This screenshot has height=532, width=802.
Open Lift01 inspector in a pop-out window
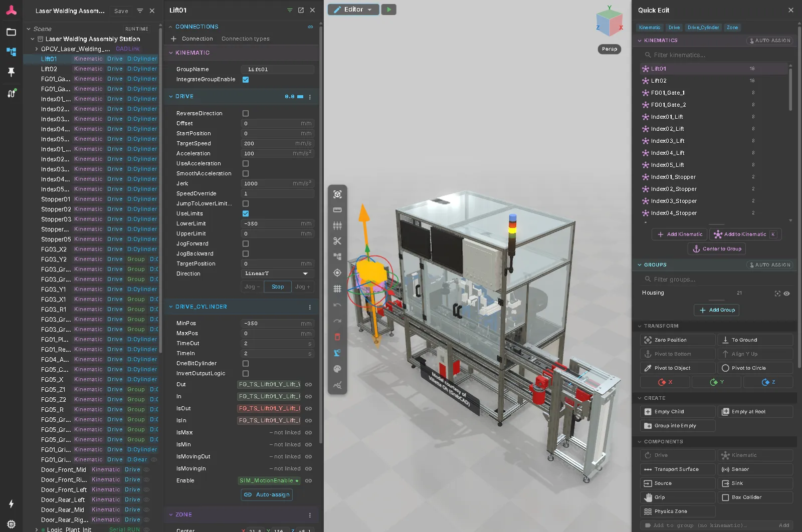click(301, 10)
